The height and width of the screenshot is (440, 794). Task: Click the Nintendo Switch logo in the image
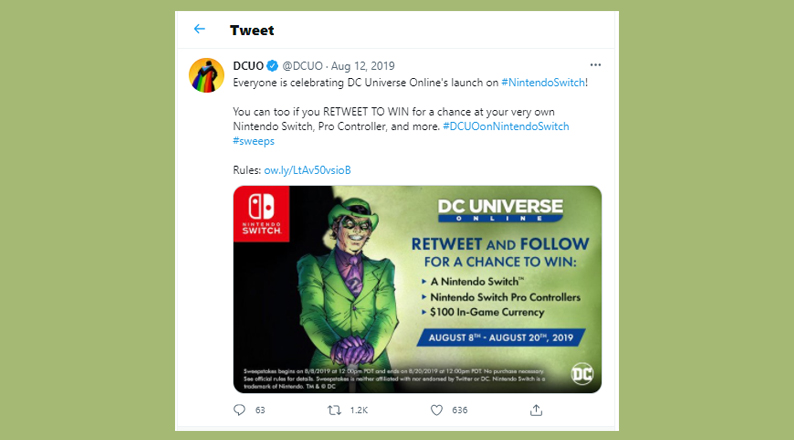pyautogui.click(x=261, y=214)
